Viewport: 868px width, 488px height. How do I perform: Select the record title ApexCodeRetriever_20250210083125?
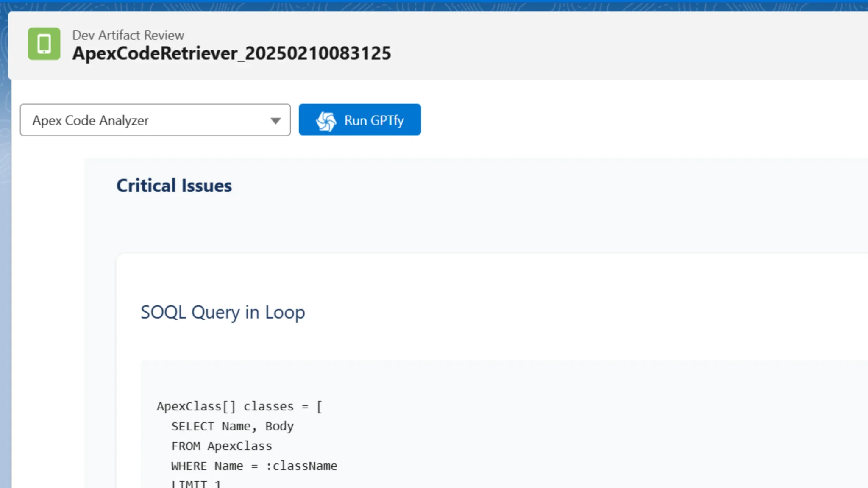point(231,53)
